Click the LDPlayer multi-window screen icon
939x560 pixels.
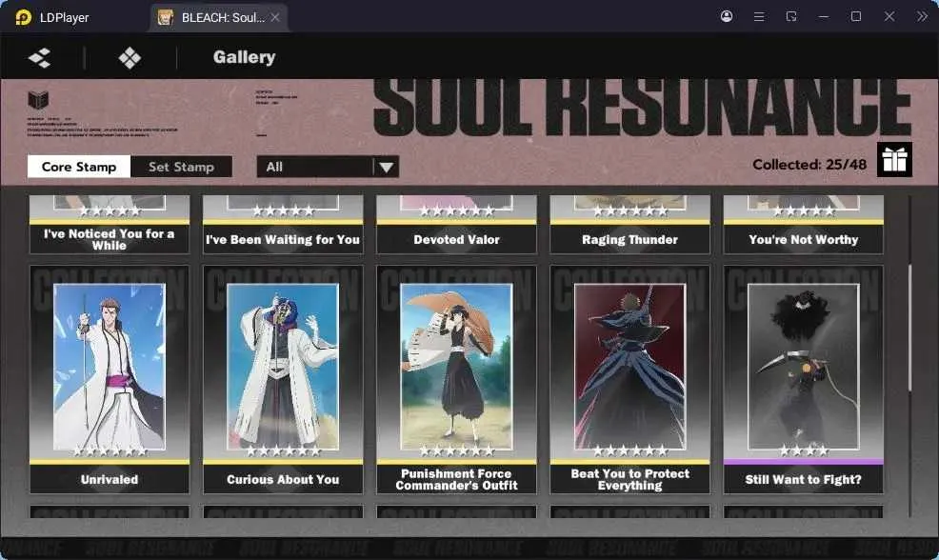click(791, 16)
